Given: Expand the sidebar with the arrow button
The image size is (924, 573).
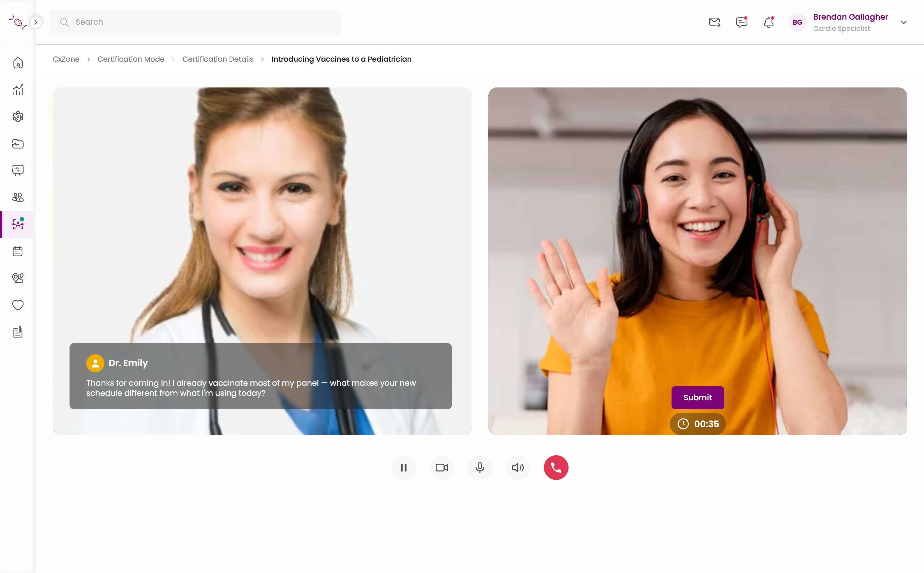Looking at the screenshot, I should [x=36, y=22].
